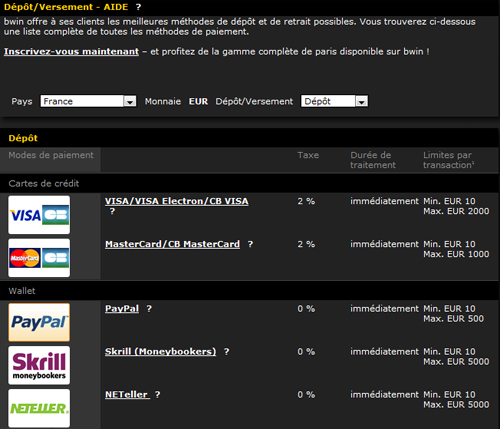The height and width of the screenshot is (429, 500).
Task: Open the NETeller payment link
Action: (x=127, y=395)
